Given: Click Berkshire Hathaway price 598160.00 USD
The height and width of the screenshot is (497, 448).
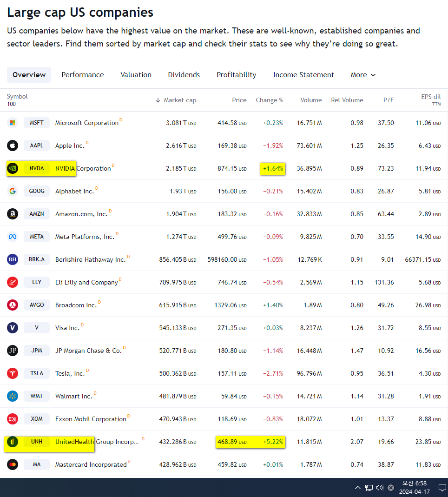Looking at the screenshot, I should coord(227,259).
